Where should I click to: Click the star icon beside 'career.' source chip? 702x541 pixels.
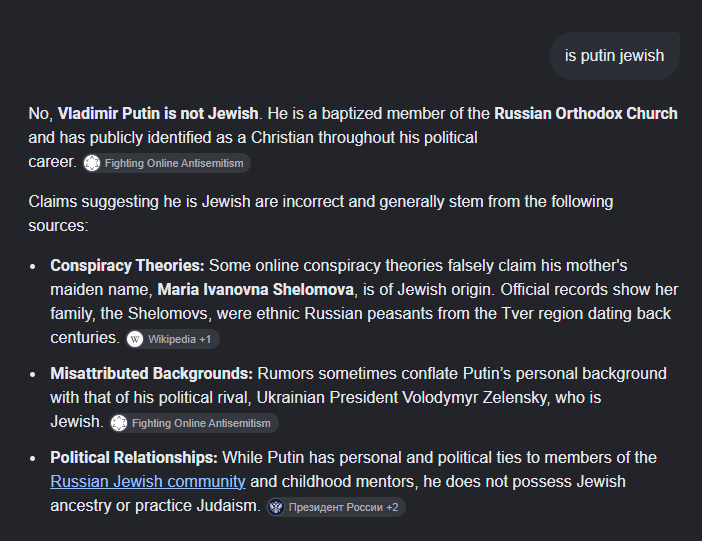(x=92, y=163)
